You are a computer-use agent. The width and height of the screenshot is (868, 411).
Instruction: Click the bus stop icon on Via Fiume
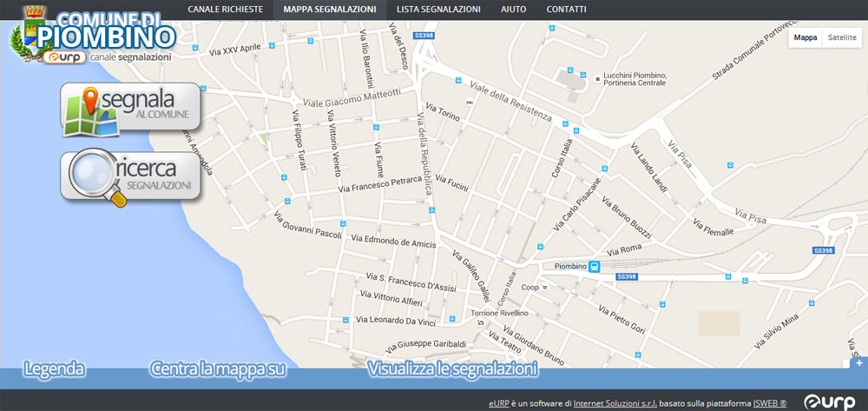click(377, 127)
